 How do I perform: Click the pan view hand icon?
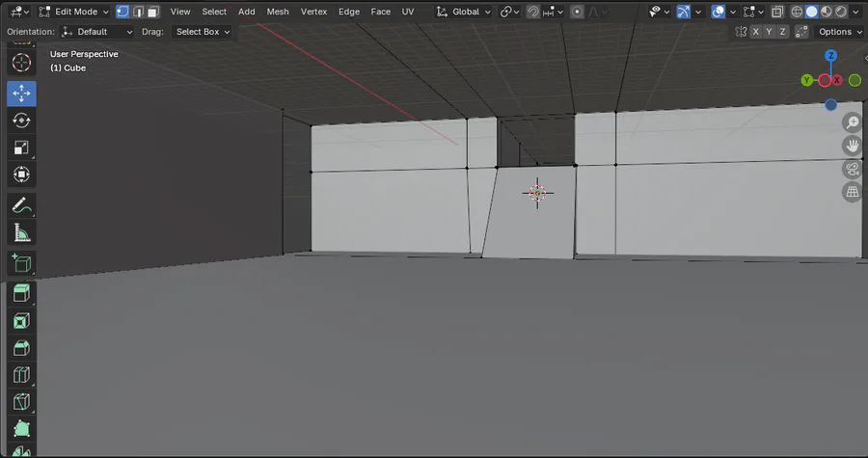point(853,146)
